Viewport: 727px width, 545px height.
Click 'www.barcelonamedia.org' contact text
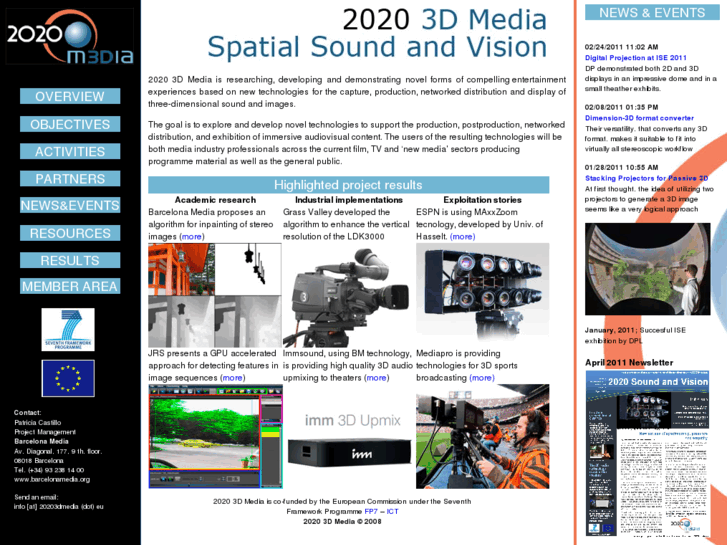[x=52, y=479]
